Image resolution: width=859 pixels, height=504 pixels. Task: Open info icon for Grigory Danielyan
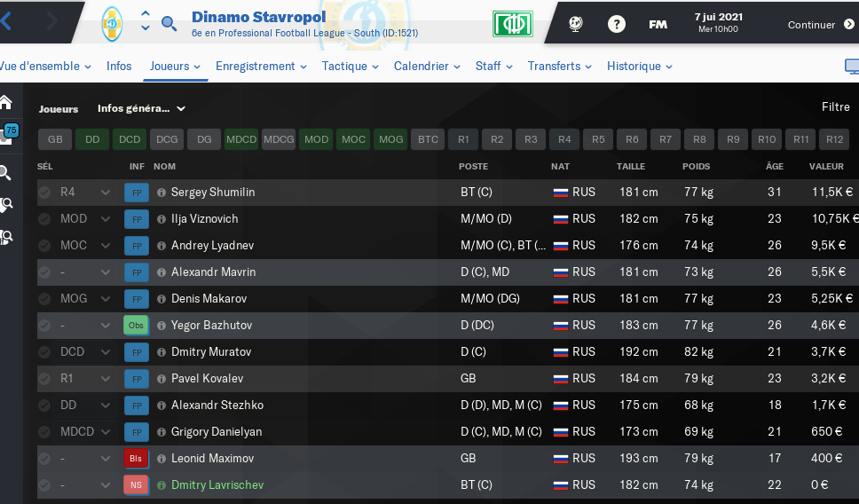tap(162, 432)
